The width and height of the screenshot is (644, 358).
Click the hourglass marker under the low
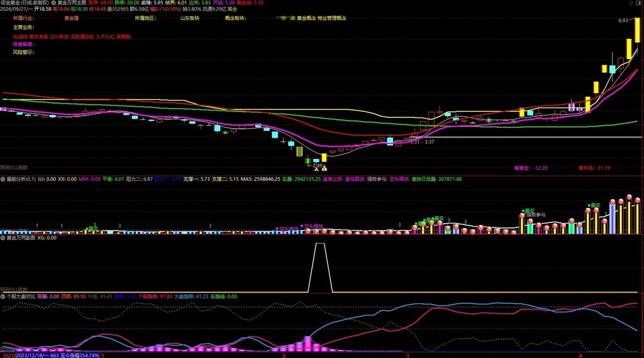pyautogui.click(x=316, y=168)
